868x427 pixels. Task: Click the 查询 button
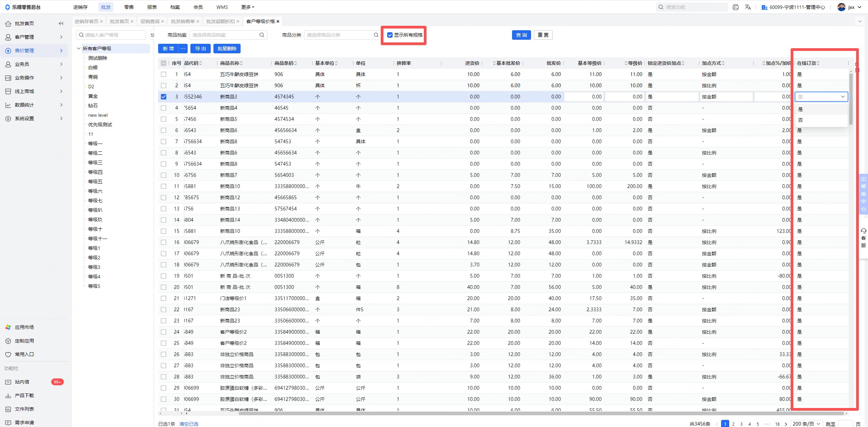click(x=521, y=35)
